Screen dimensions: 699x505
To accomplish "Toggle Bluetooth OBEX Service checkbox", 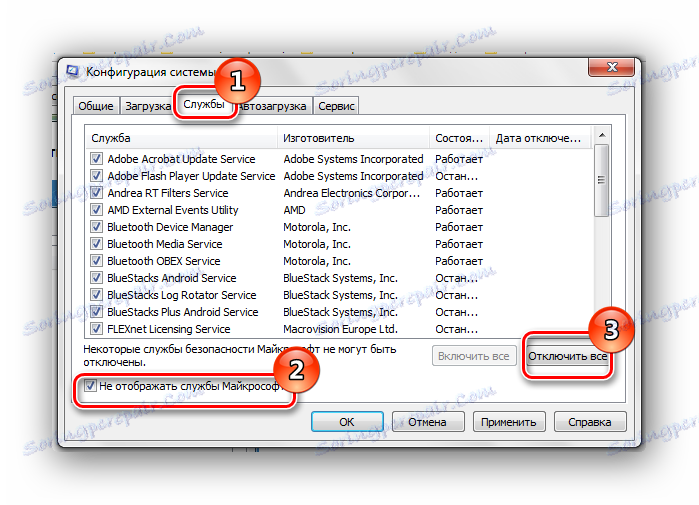I will pos(96,260).
